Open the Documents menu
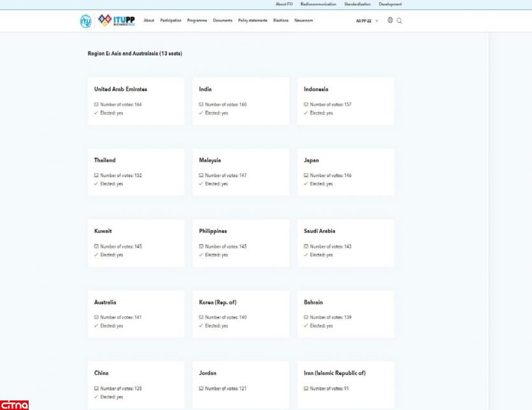This screenshot has width=532, height=410. 222,20
